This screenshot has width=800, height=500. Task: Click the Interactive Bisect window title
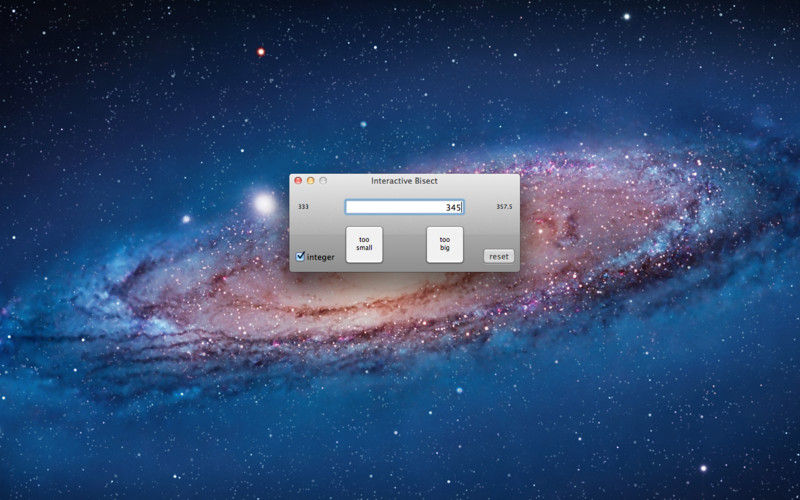click(x=404, y=181)
